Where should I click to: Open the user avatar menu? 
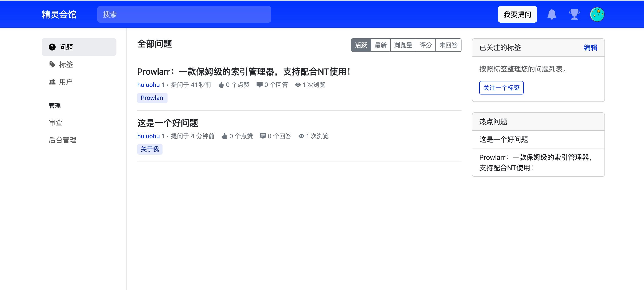[x=597, y=14]
